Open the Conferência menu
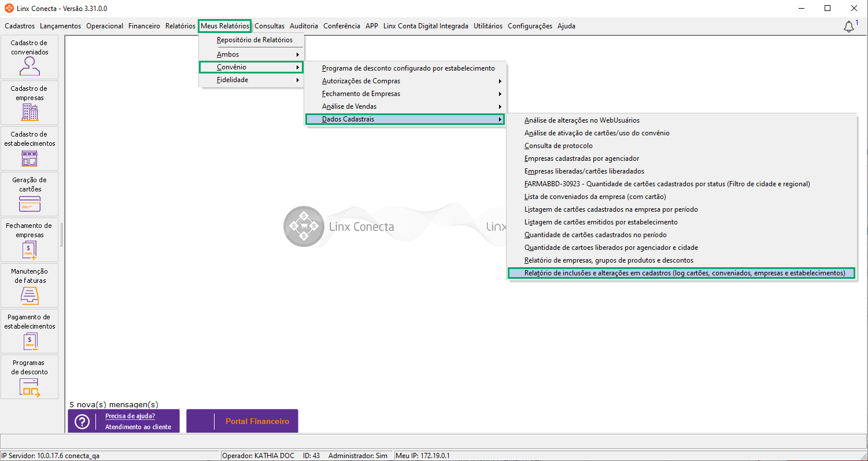868x461 pixels. click(342, 26)
